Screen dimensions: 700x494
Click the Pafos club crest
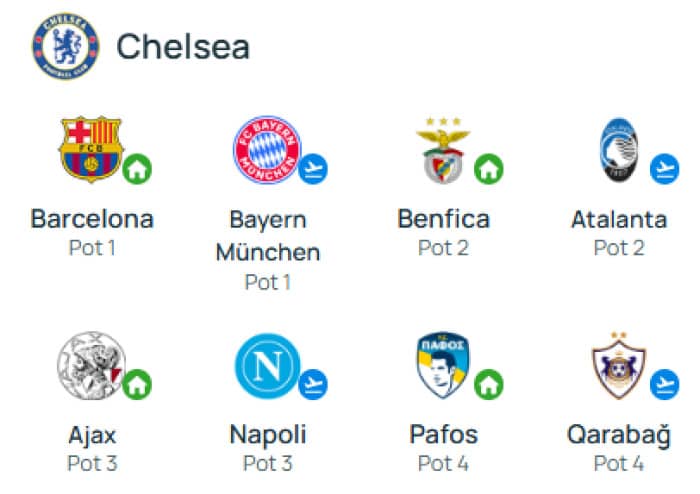[x=443, y=365]
